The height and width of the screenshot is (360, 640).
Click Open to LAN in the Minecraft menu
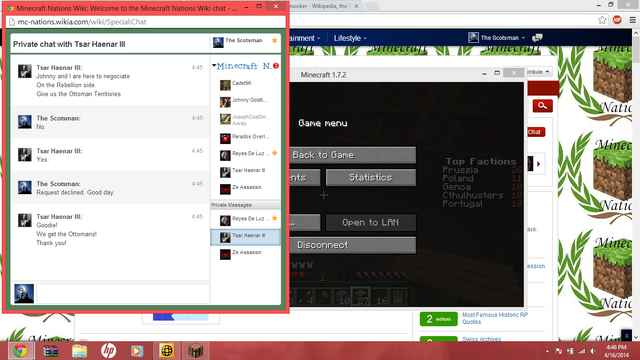tap(371, 222)
